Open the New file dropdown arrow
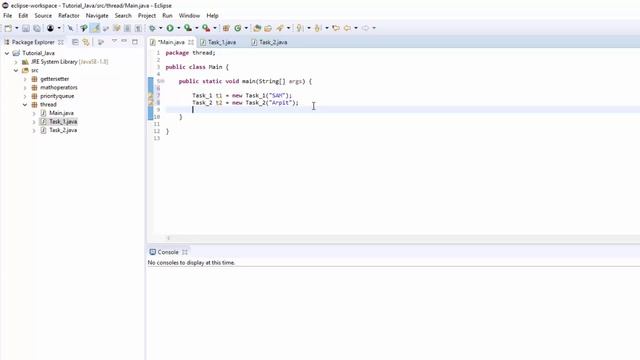The image size is (640, 360). (17, 28)
